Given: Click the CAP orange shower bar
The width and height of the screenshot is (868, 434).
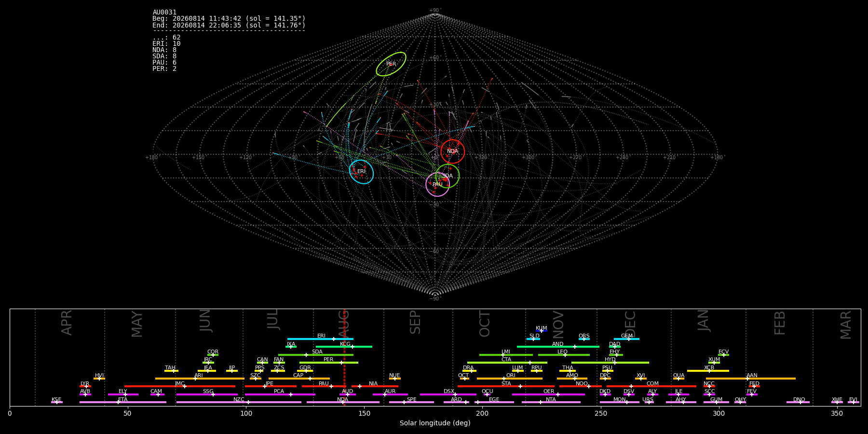Looking at the screenshot, I should click(299, 379).
